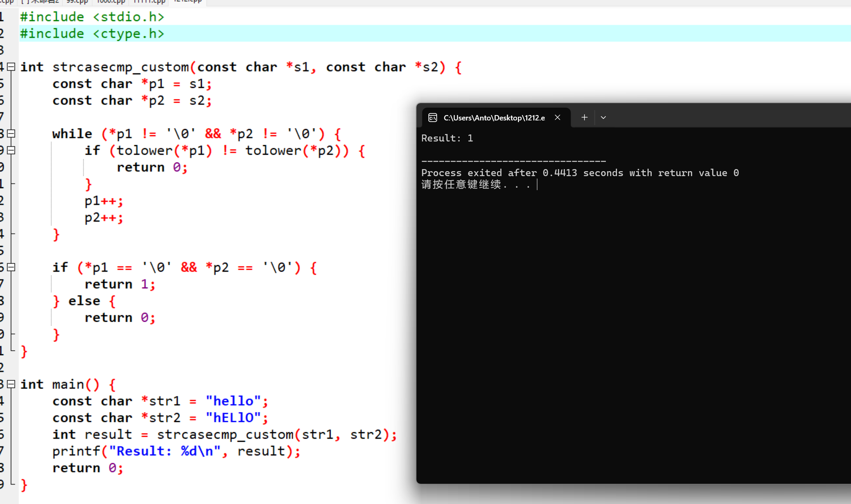Collapse the tolower if-block fold marker
851x504 pixels.
(x=12, y=151)
